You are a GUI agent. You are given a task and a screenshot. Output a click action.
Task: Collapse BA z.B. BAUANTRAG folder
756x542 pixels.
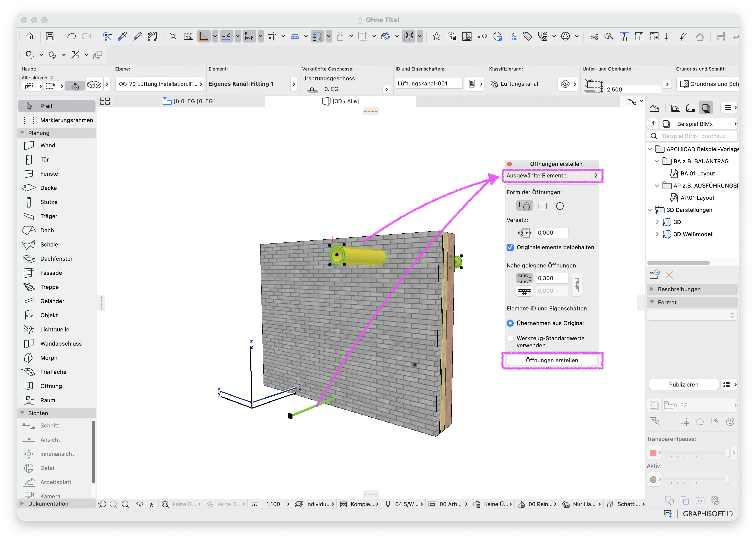[657, 162]
